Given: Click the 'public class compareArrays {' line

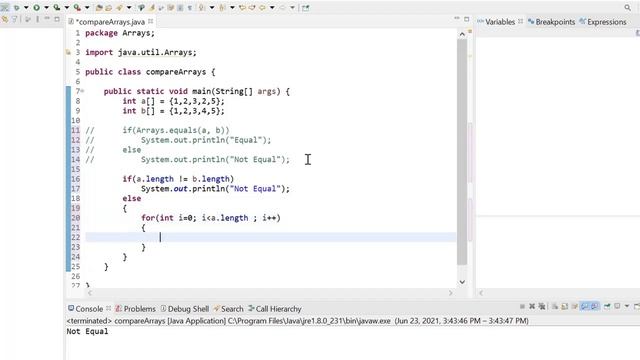Looking at the screenshot, I should coord(150,72).
